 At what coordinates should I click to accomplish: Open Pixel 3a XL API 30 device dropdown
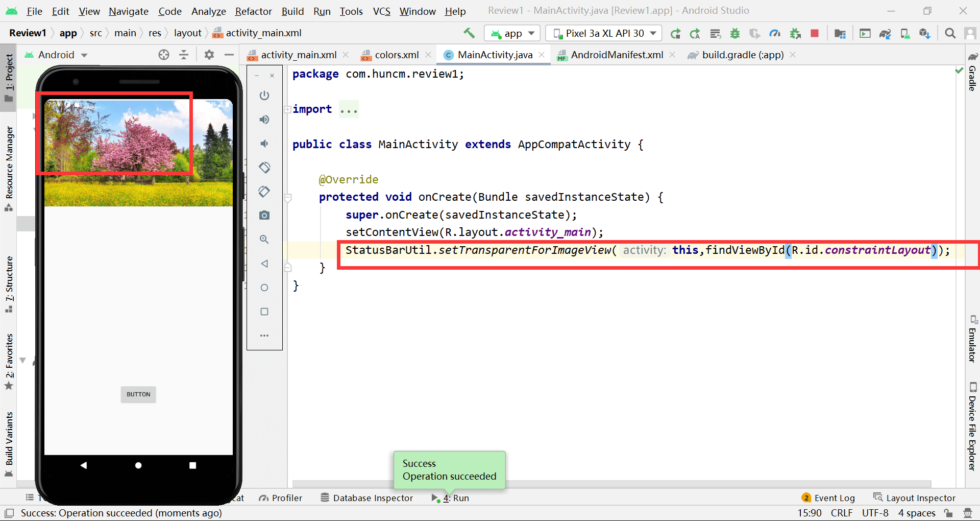604,33
